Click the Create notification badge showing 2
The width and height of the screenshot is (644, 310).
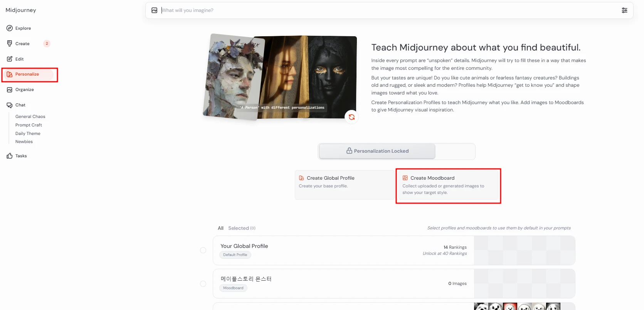click(x=47, y=44)
